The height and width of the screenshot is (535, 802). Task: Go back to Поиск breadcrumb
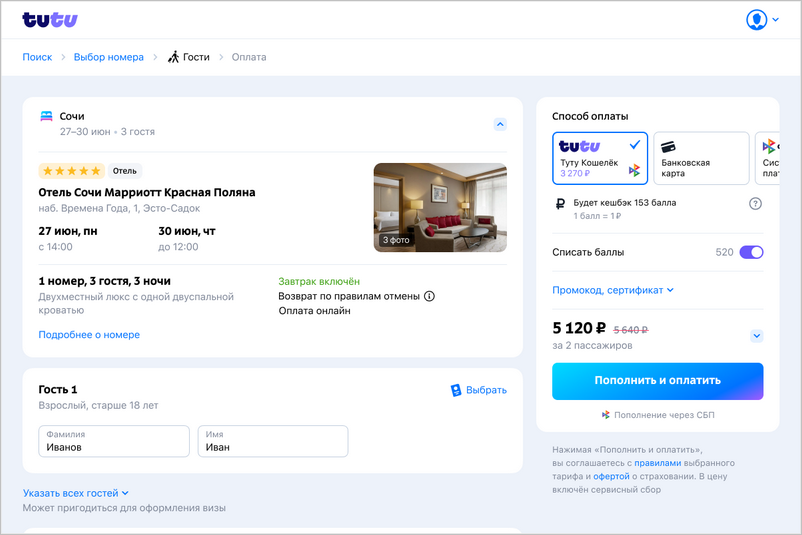click(x=37, y=57)
